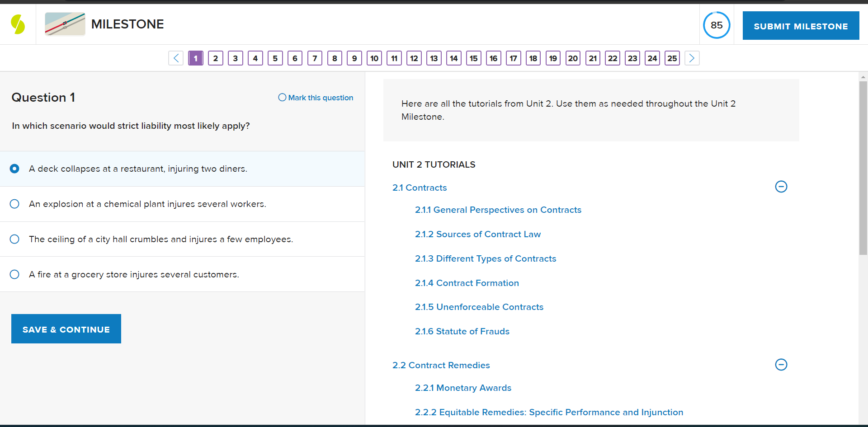Jump to question 24
Viewport: 868px width, 427px height.
point(652,58)
